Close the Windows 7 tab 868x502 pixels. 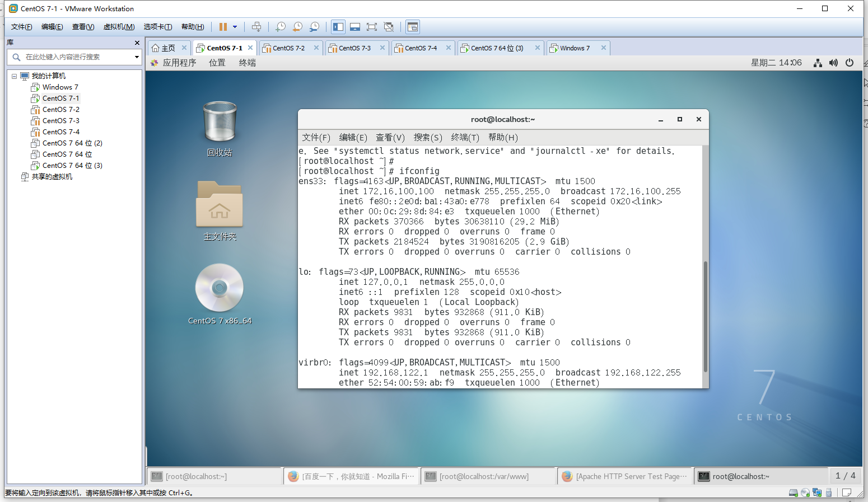pyautogui.click(x=603, y=48)
